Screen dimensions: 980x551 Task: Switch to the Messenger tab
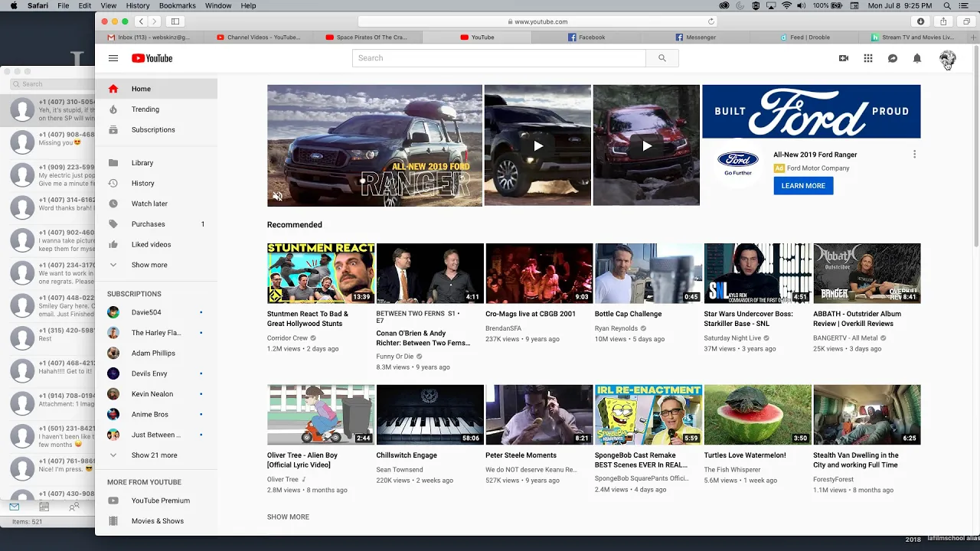695,37
